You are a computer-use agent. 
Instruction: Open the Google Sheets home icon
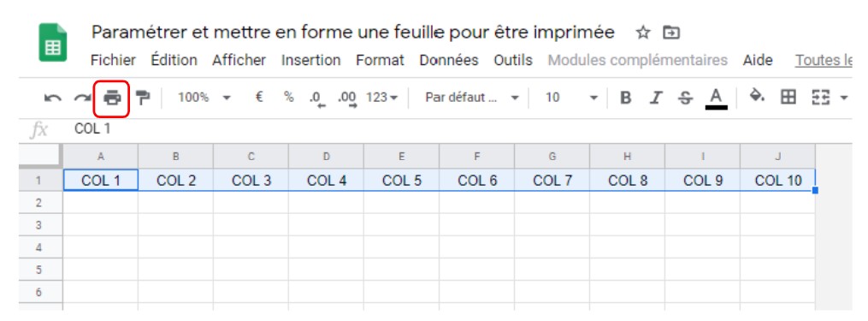(53, 42)
